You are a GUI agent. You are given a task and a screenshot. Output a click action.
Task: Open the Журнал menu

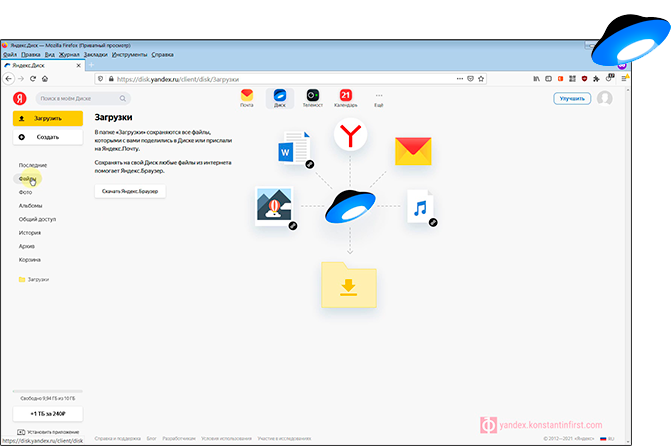[69, 54]
